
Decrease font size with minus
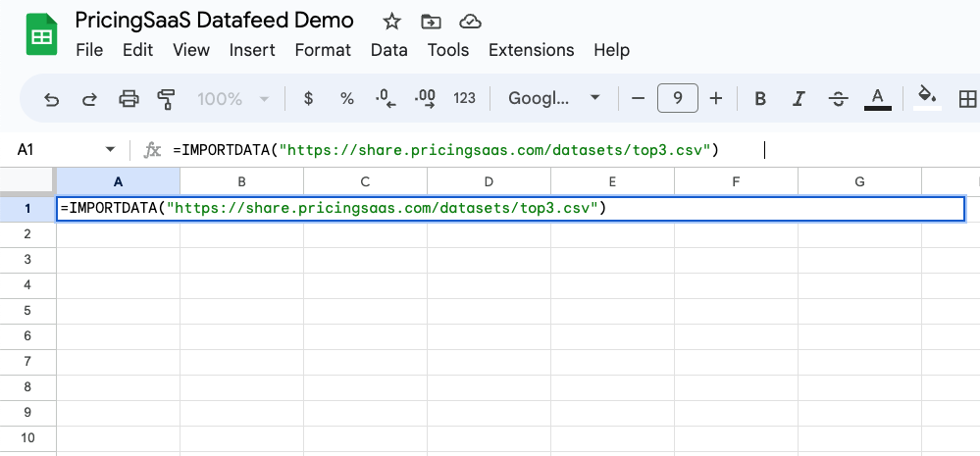(638, 98)
